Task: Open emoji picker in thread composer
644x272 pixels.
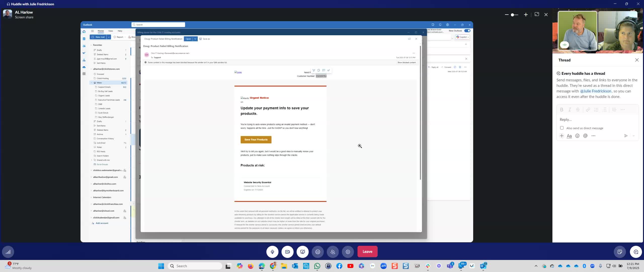Action: (x=577, y=136)
